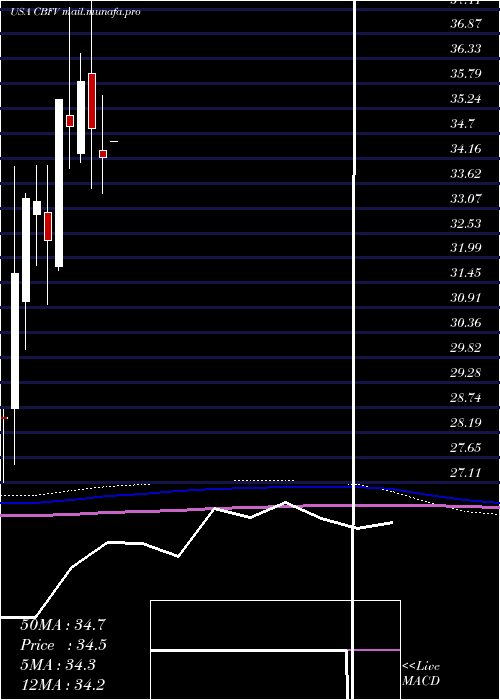Click the 35.79 price axis label
The image size is (500, 700).
[x=466, y=73]
